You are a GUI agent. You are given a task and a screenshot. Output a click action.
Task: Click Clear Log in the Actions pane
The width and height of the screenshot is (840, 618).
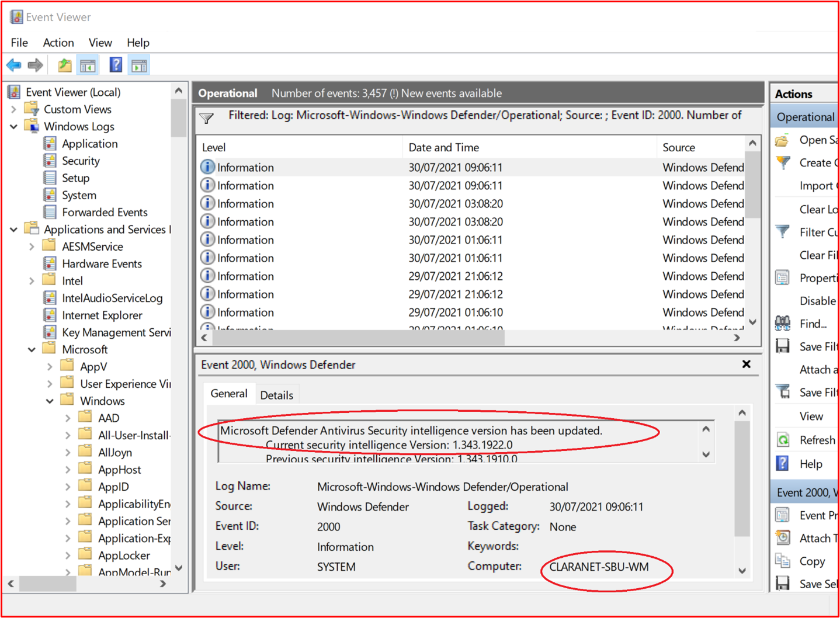(818, 209)
